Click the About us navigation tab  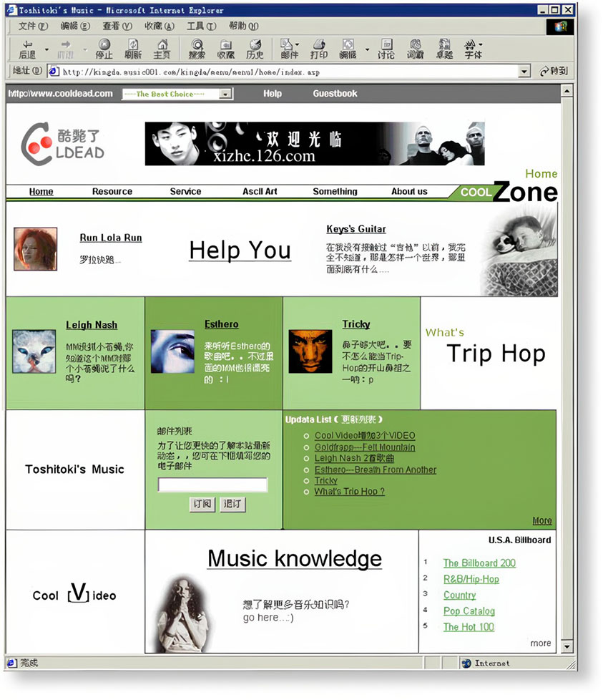(x=409, y=192)
